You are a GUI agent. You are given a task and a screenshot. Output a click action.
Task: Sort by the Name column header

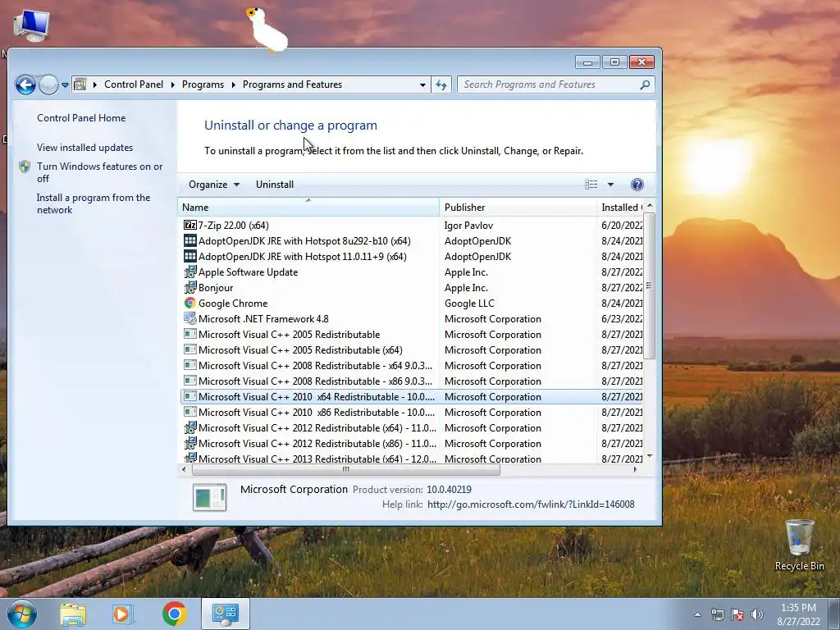click(308, 208)
